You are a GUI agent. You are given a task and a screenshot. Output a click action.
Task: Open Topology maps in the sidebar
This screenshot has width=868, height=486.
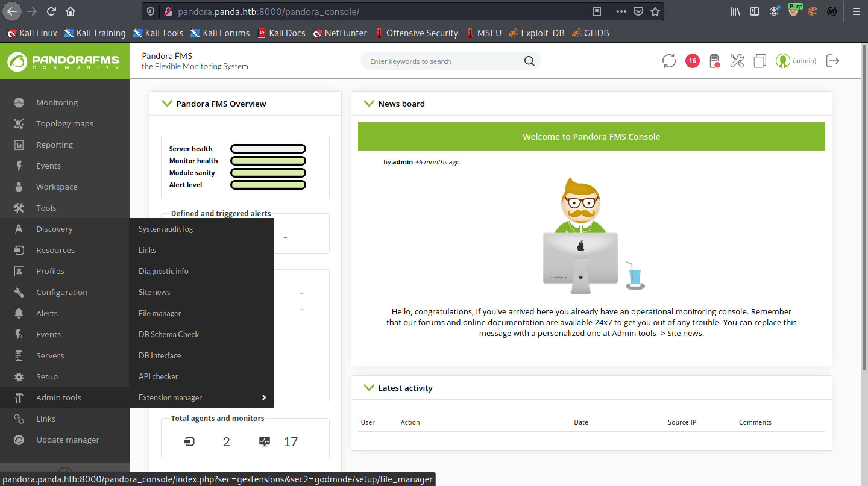65,123
